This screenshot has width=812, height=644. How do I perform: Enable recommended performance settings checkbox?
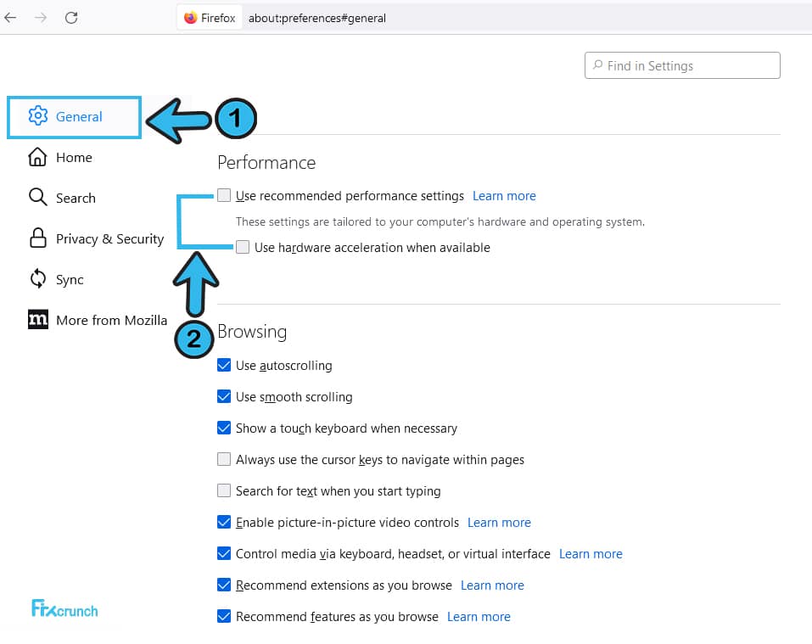click(x=224, y=195)
